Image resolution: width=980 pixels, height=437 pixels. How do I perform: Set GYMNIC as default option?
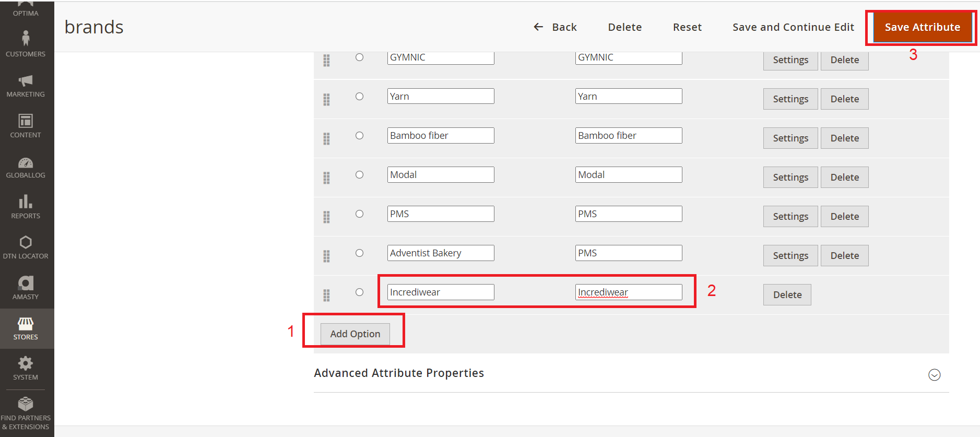coord(359,57)
